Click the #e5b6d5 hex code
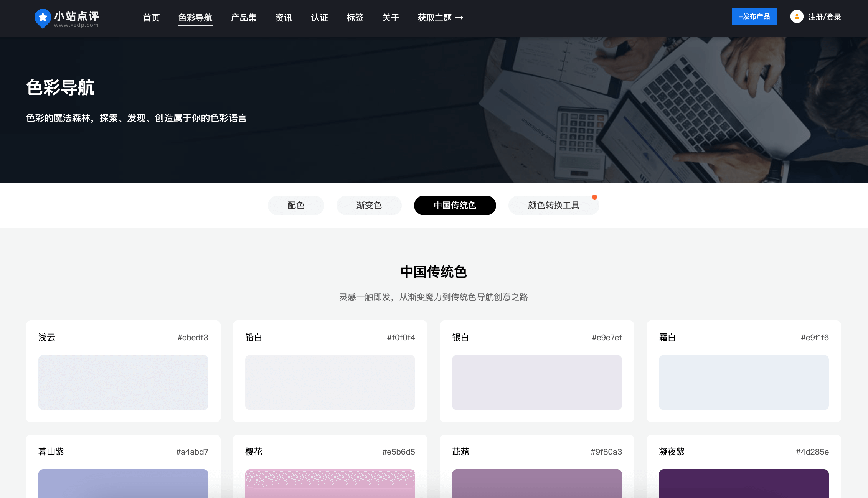This screenshot has width=868, height=498. coord(399,452)
